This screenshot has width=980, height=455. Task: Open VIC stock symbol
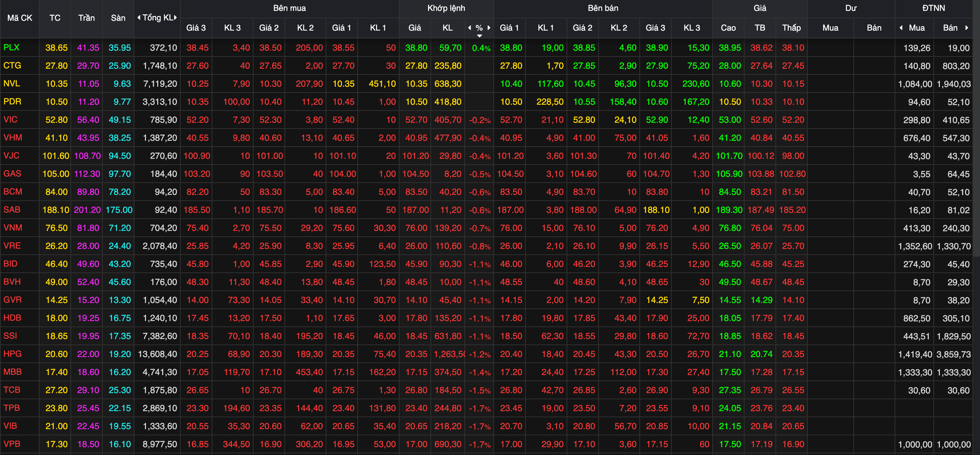[x=10, y=119]
